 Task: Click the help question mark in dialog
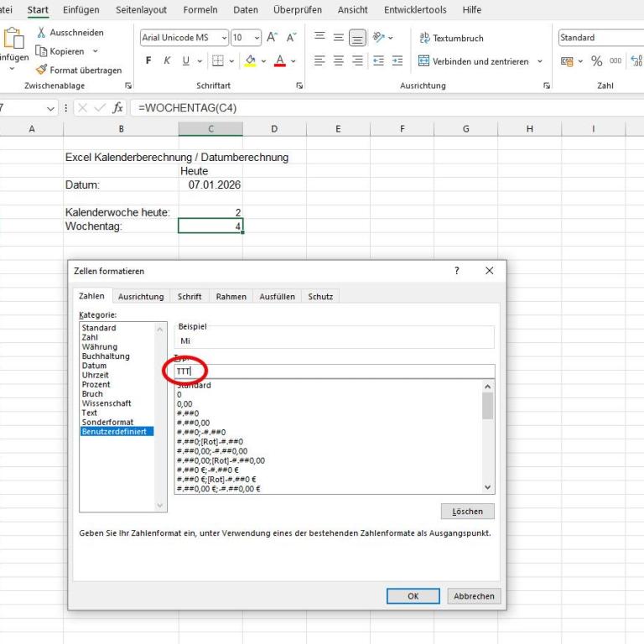pyautogui.click(x=457, y=271)
